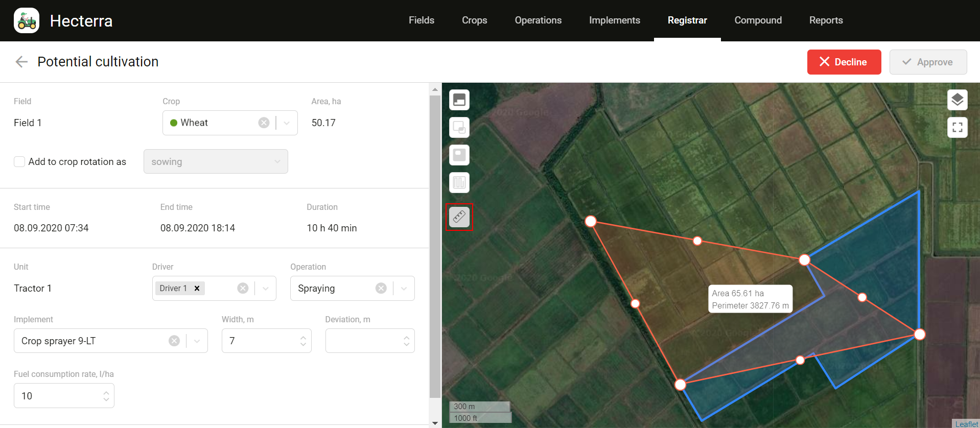
Task: Open the Fields tab
Action: (421, 20)
